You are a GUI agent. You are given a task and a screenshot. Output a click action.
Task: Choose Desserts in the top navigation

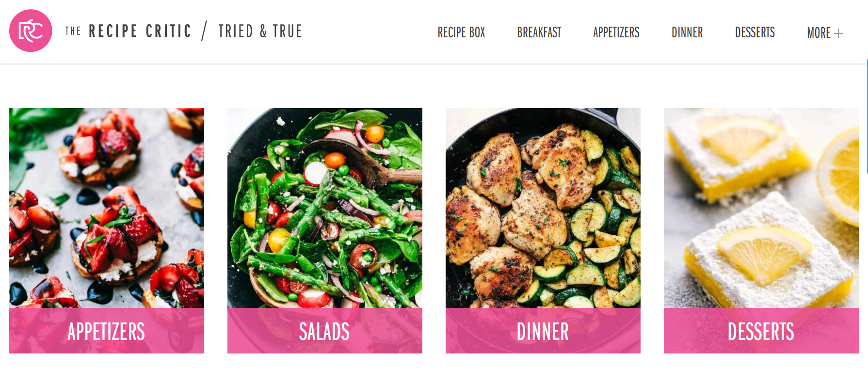(x=755, y=32)
